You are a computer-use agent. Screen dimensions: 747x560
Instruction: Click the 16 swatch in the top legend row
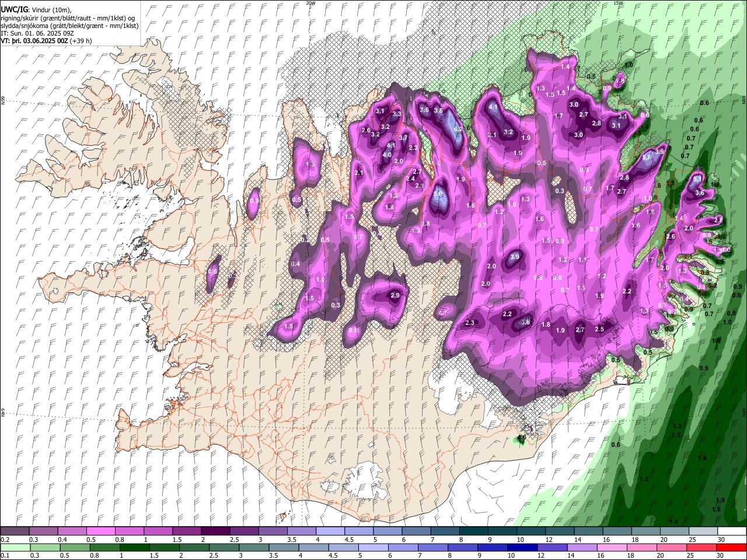pyautogui.click(x=617, y=531)
